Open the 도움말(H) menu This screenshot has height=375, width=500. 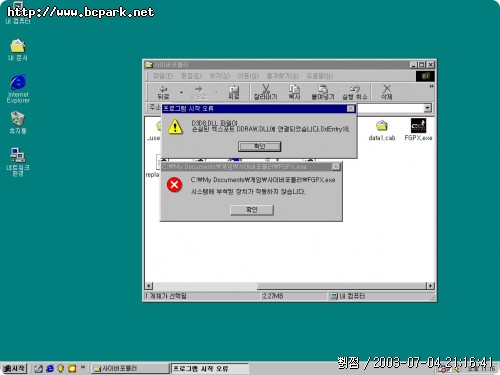(x=320, y=76)
